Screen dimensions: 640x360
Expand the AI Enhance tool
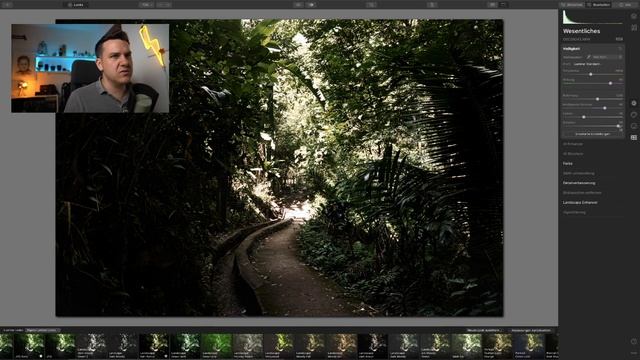click(573, 144)
